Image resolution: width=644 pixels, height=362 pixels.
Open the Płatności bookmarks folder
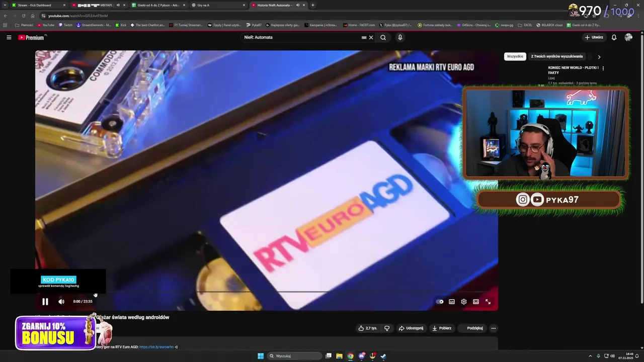[x=24, y=25]
